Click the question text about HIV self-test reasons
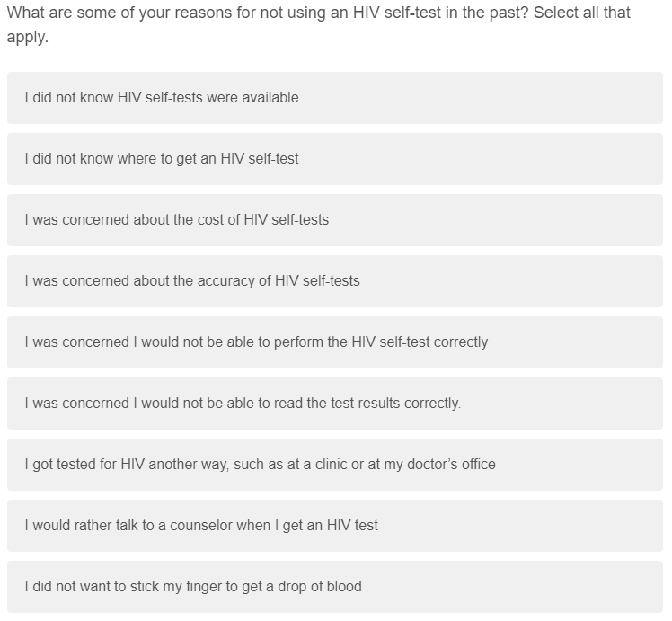672x621 pixels. pyautogui.click(x=270, y=13)
